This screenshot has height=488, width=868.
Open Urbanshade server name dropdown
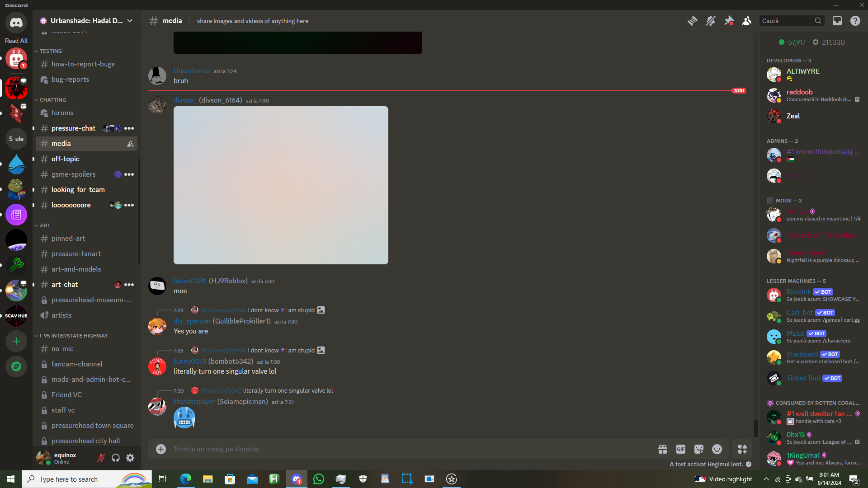coord(86,21)
